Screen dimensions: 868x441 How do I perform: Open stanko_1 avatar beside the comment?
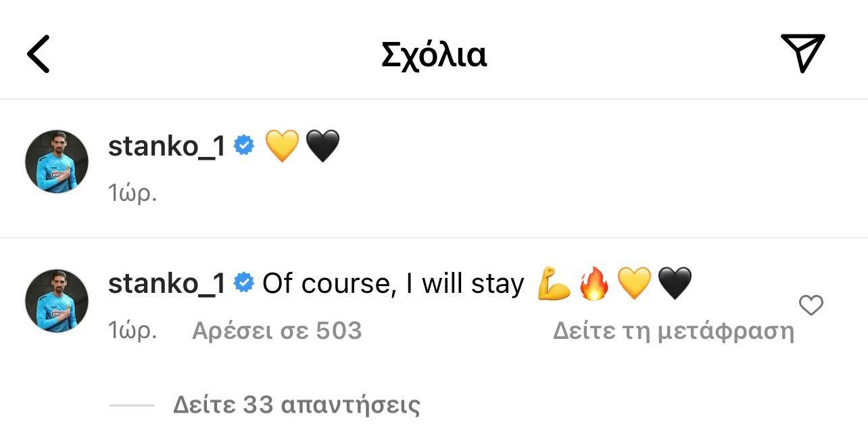tap(57, 301)
